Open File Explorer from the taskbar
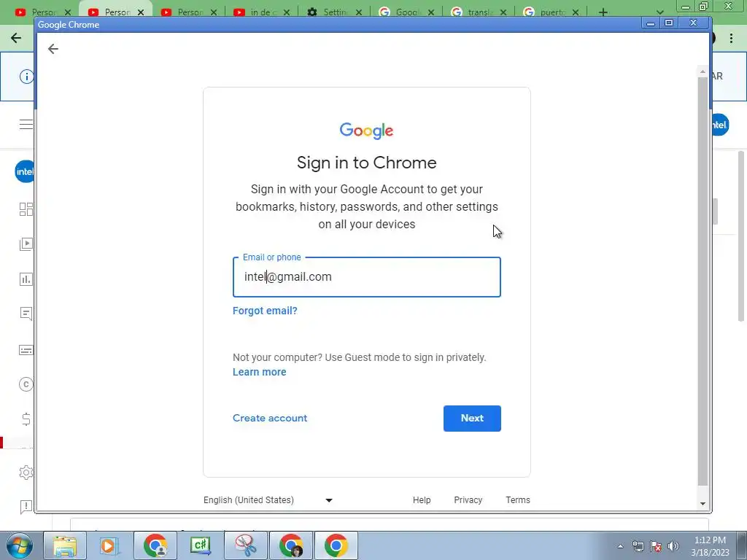The width and height of the screenshot is (747, 560). tap(65, 545)
